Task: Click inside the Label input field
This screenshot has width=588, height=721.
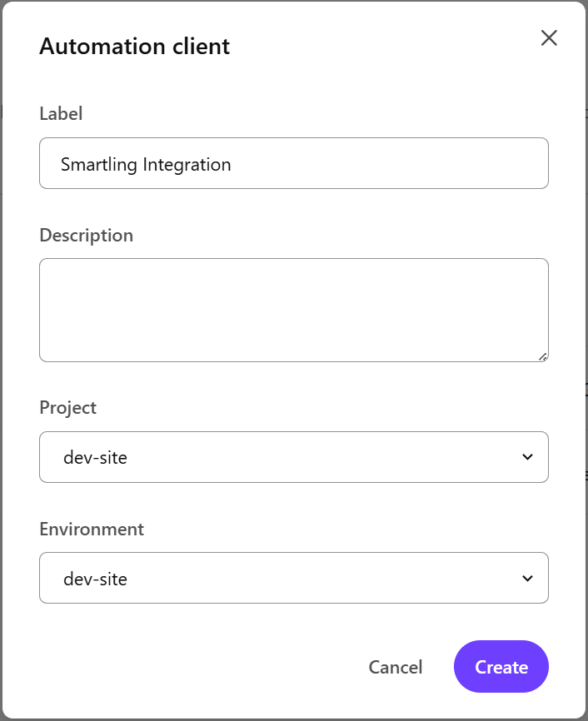Action: tap(293, 163)
